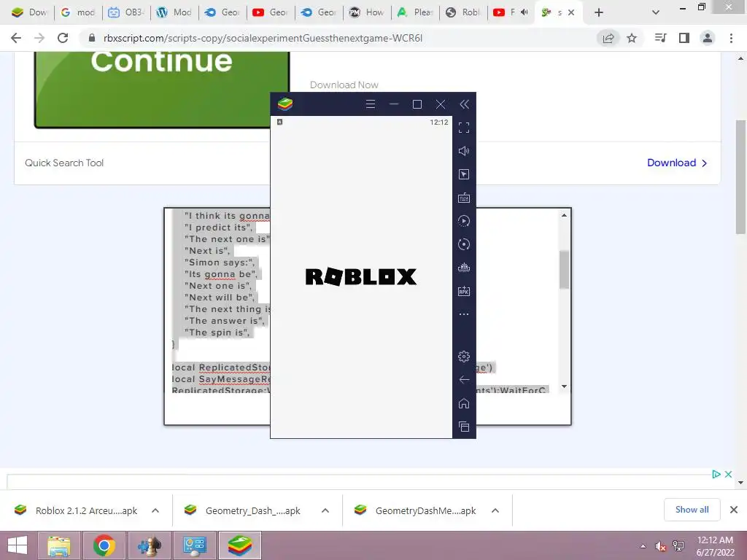Click the Install APK icon in BlueStacks

coord(463,291)
